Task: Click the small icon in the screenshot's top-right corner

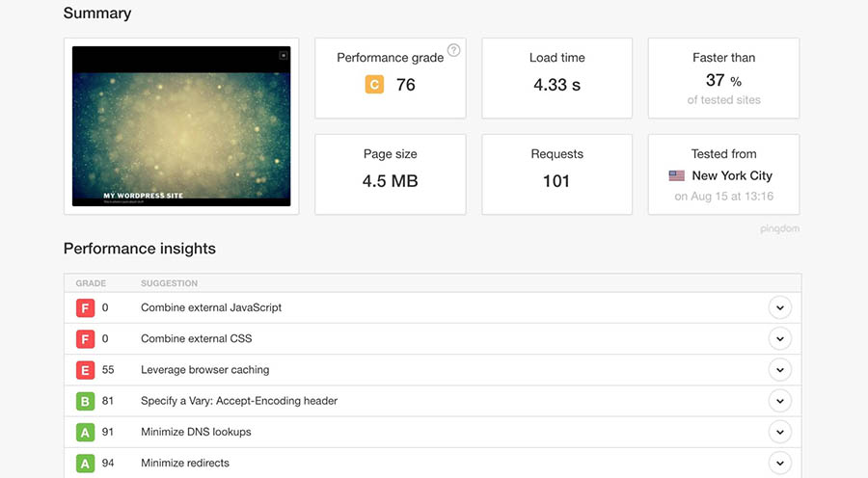Action: [283, 55]
